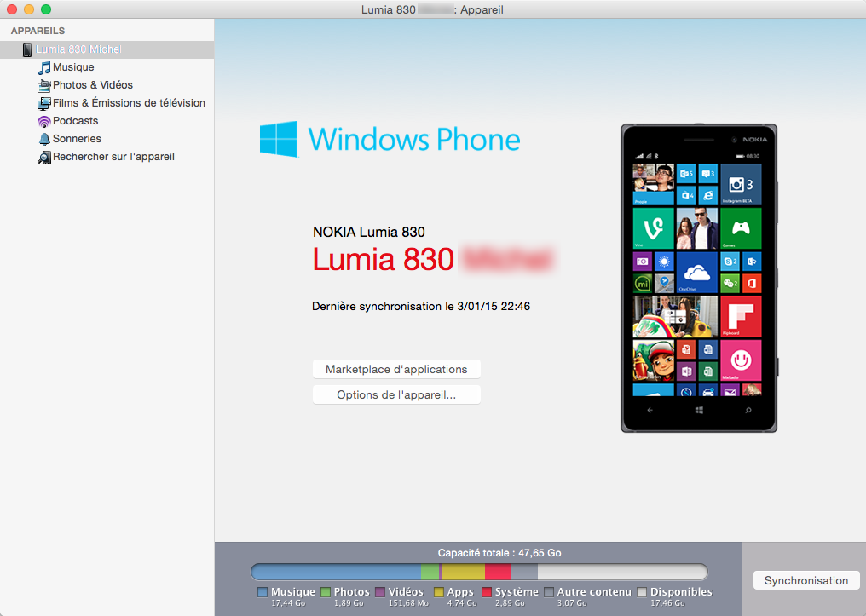
Task: Click the green Photos legend swatch
Action: pos(326,592)
